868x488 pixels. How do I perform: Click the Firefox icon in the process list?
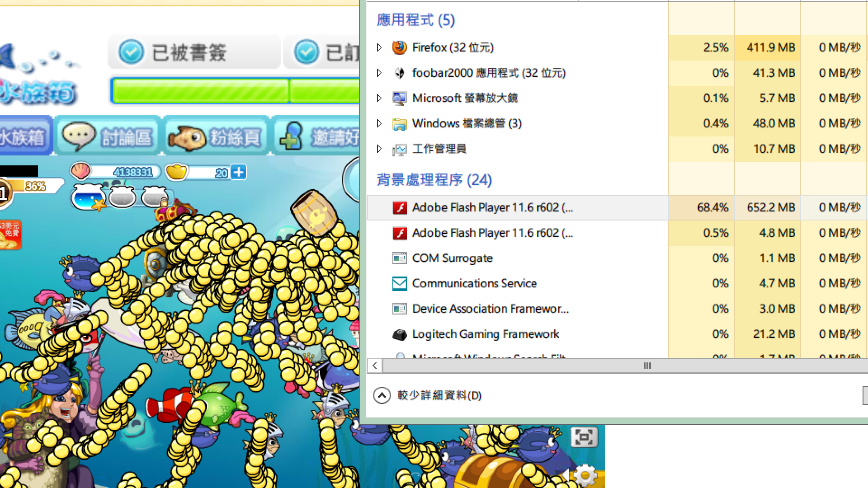pyautogui.click(x=399, y=47)
